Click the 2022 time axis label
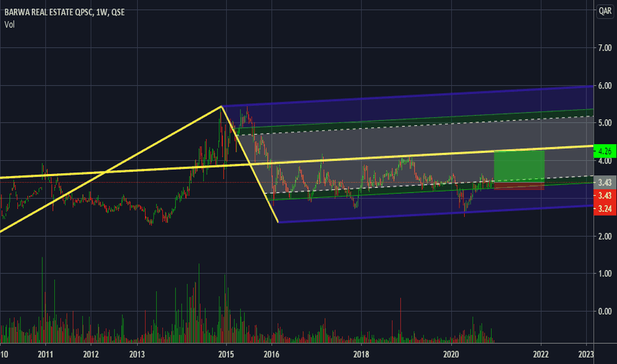 click(x=541, y=355)
